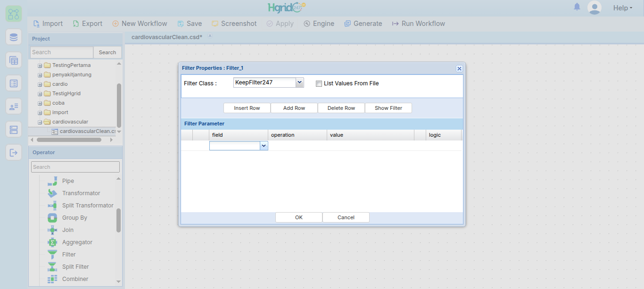Click the Delete Row button
This screenshot has width=644, height=289.
tap(341, 108)
